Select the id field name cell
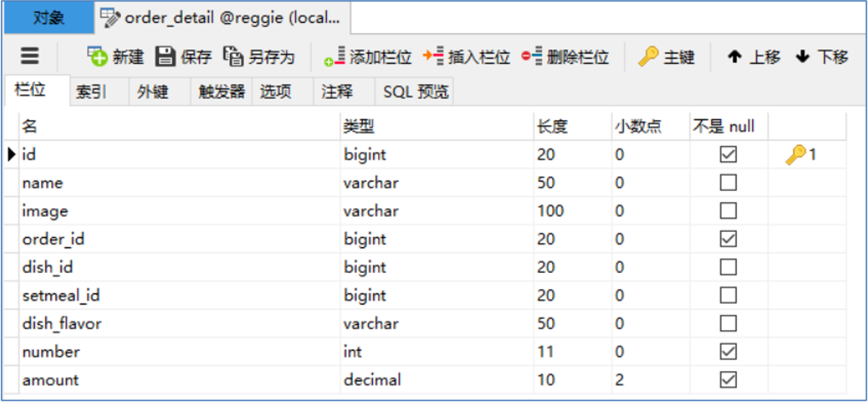This screenshot has width=868, height=402. click(x=179, y=154)
